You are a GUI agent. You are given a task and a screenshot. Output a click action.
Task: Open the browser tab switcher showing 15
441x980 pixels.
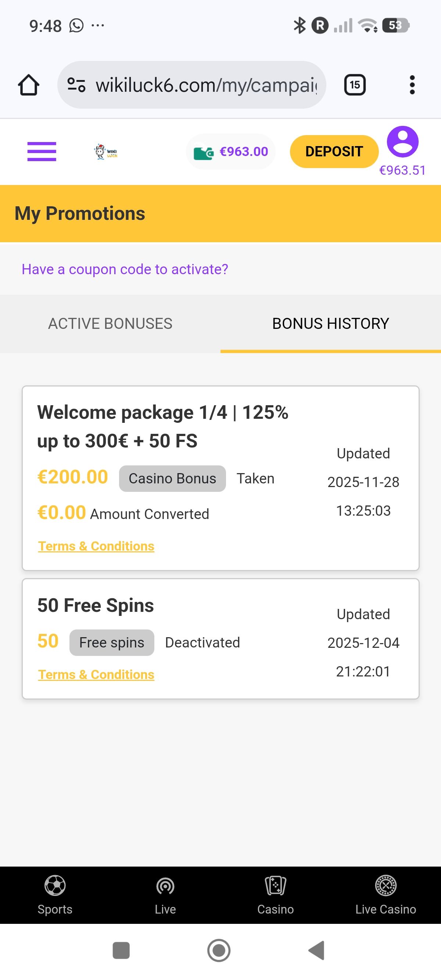355,85
